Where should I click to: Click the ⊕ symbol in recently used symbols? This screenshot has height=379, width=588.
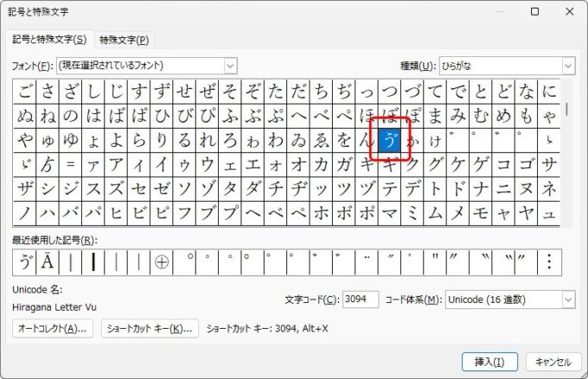pyautogui.click(x=161, y=260)
